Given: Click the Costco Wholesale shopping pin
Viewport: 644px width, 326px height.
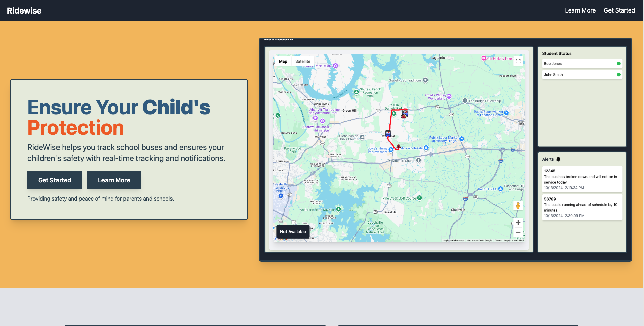Looking at the screenshot, I should pos(426,148).
